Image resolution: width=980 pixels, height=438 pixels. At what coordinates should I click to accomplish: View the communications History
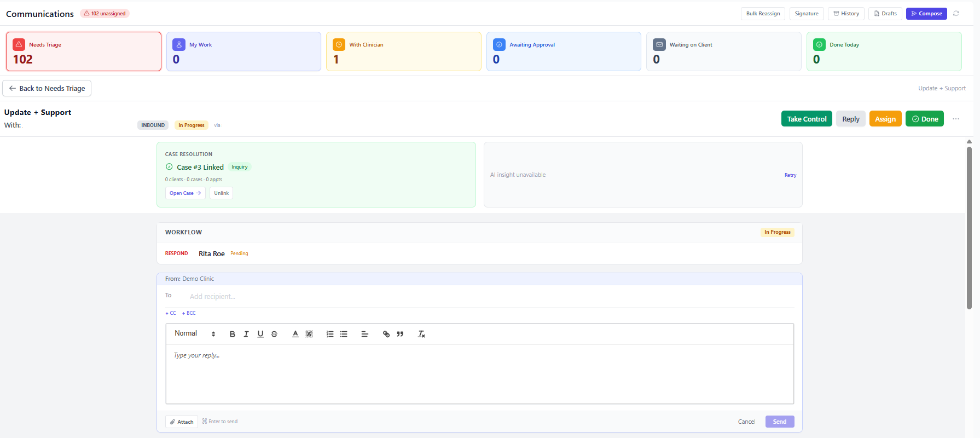tap(846, 14)
